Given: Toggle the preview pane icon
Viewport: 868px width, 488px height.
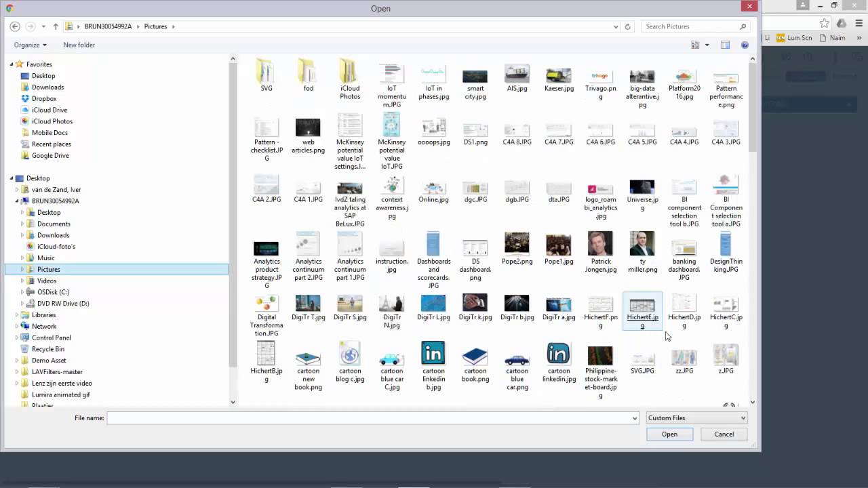Looking at the screenshot, I should 725,45.
